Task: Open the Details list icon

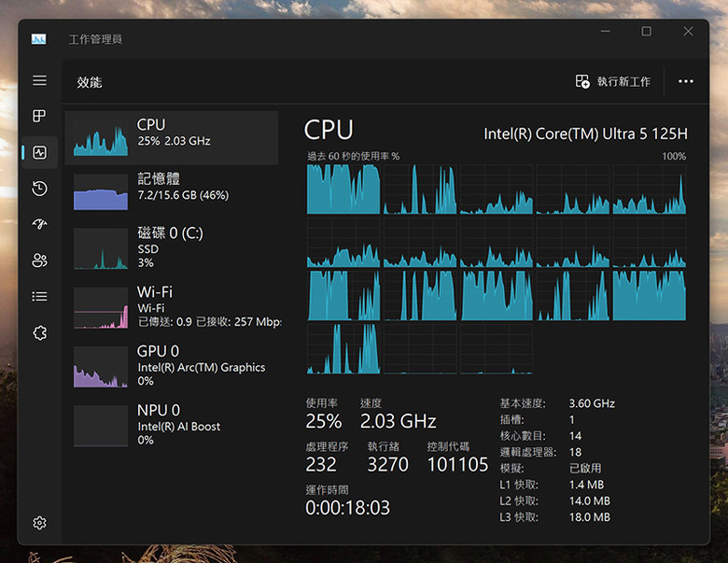Action: coord(39,296)
